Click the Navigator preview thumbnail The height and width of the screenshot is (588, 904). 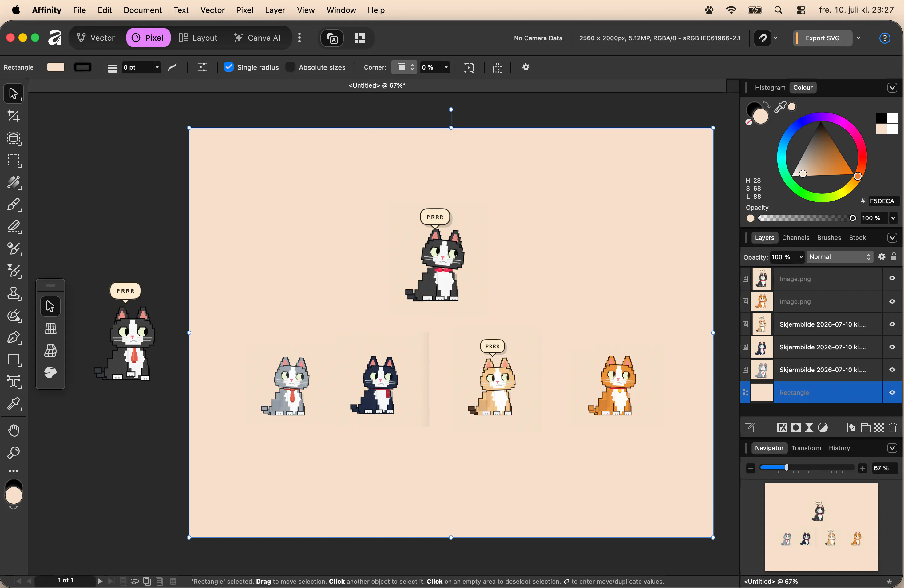(821, 527)
